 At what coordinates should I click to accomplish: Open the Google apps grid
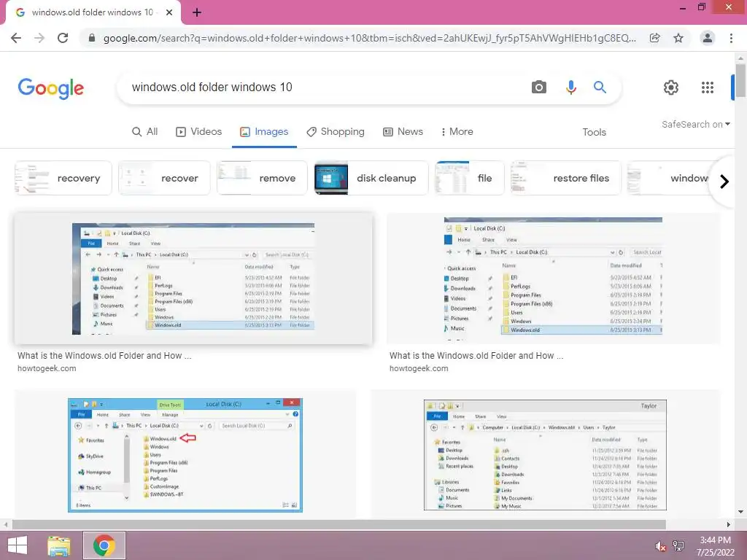pos(708,87)
